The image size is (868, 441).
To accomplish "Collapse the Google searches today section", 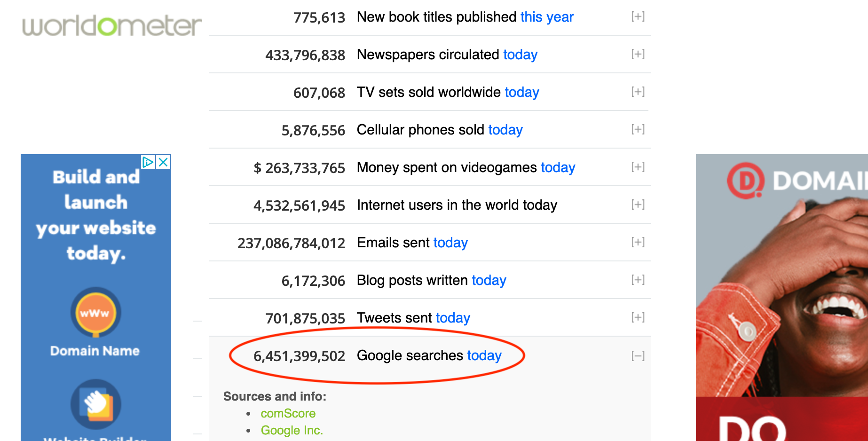I will (638, 356).
